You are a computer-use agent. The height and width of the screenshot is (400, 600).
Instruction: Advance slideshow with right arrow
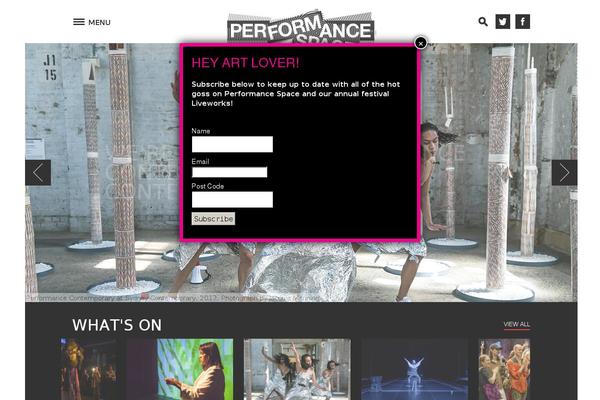tap(564, 173)
